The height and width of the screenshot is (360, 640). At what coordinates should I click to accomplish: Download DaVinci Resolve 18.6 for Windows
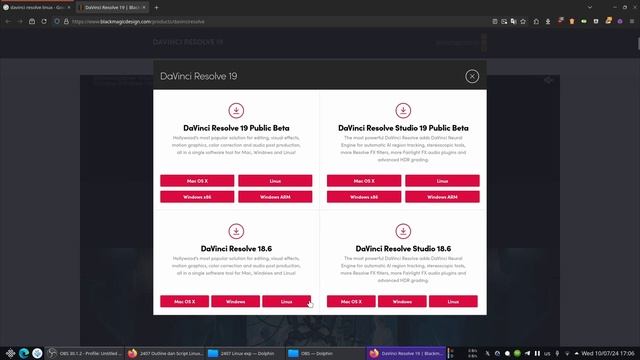coord(236,301)
